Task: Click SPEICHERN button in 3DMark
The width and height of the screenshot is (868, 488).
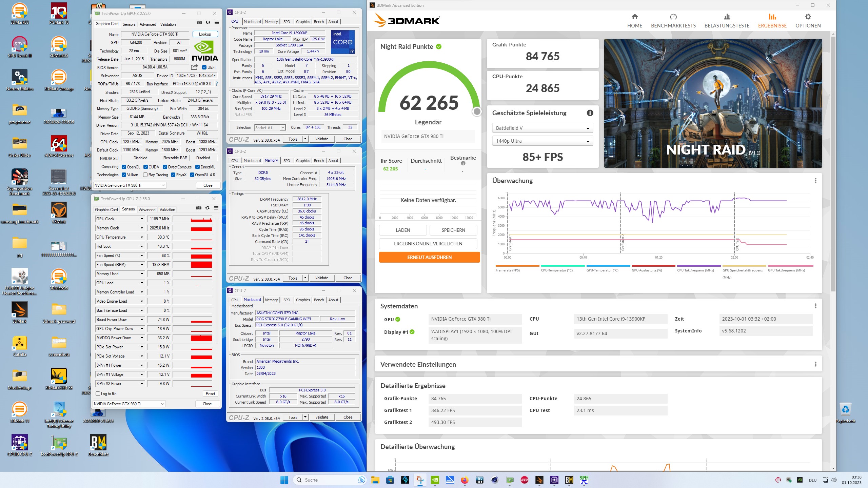Action: click(x=453, y=230)
